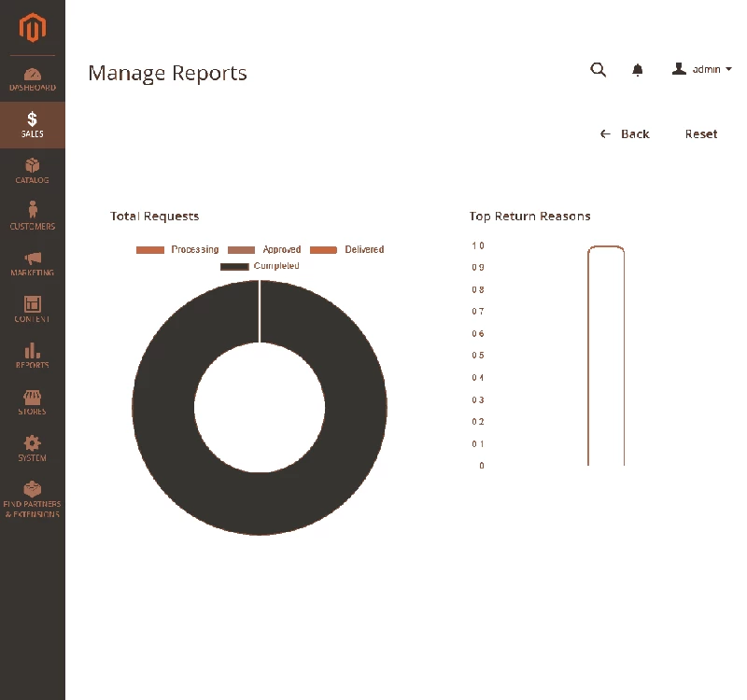Go back using the Back button
Viewport: 747px width, 700px height.
click(x=625, y=133)
